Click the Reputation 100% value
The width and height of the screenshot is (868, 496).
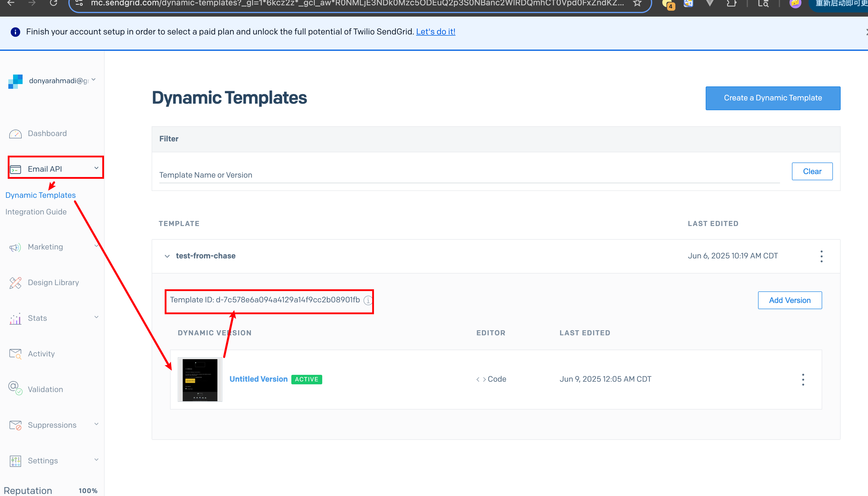(88, 491)
